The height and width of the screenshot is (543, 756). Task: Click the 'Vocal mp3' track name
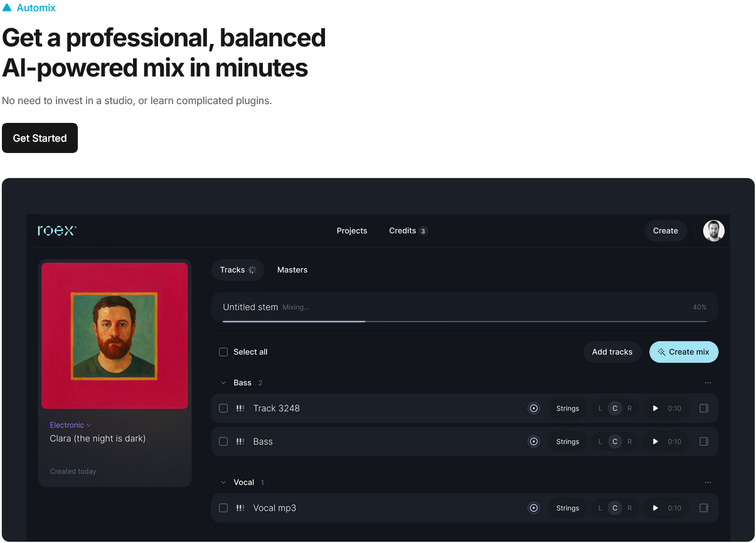(275, 508)
